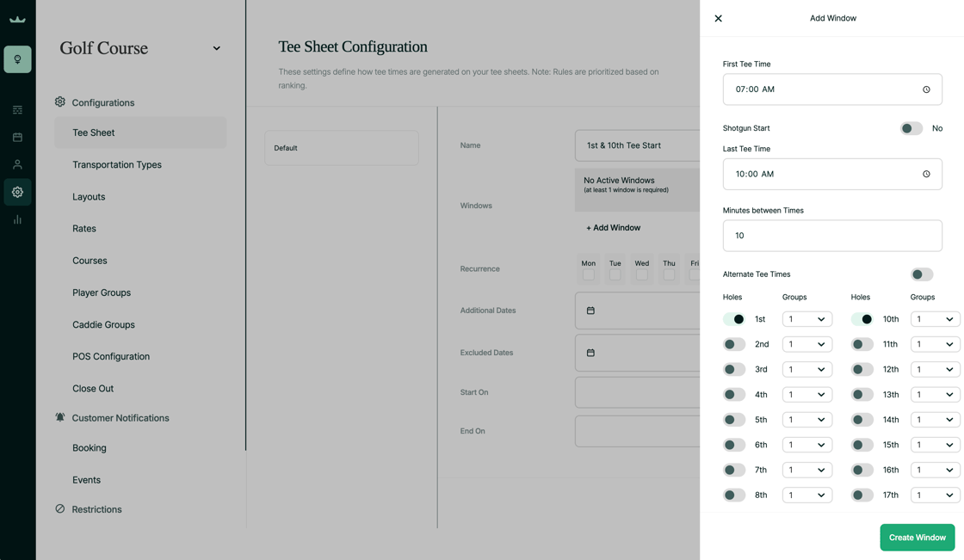Click the clock icon in First Tee Time
Viewport: 964px width, 560px height.
[926, 89]
